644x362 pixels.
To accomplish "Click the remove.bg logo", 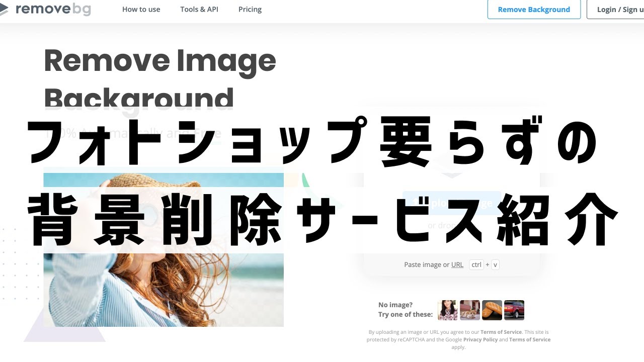I will (45, 9).
